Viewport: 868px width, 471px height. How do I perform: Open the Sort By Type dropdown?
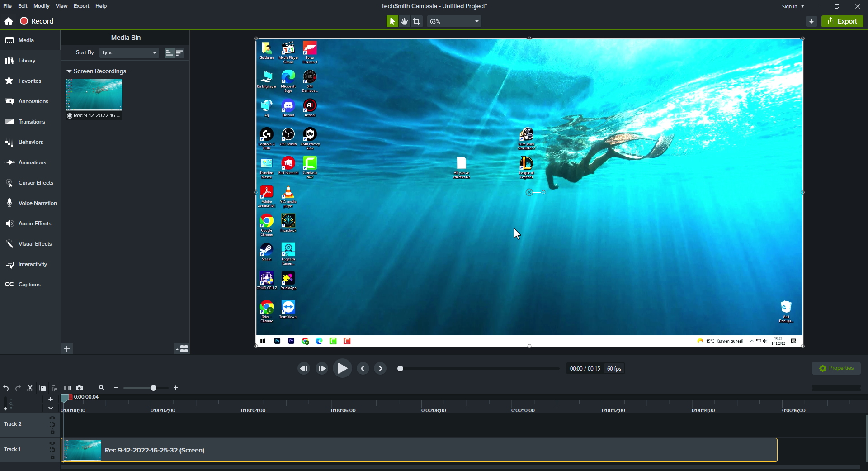point(129,52)
